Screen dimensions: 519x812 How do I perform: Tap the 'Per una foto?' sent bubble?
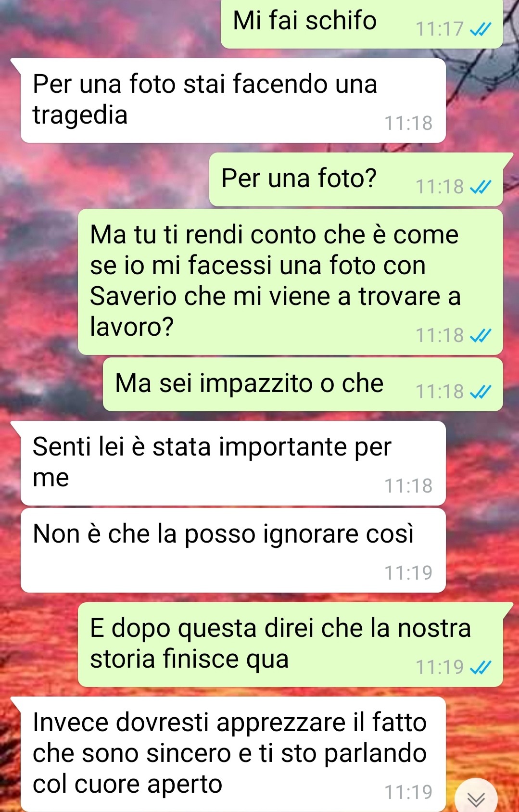click(356, 179)
